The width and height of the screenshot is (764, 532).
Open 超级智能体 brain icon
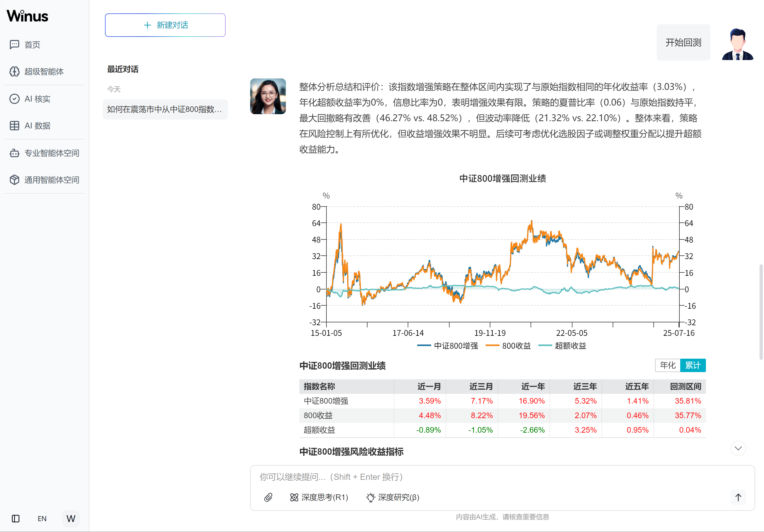pyautogui.click(x=14, y=71)
